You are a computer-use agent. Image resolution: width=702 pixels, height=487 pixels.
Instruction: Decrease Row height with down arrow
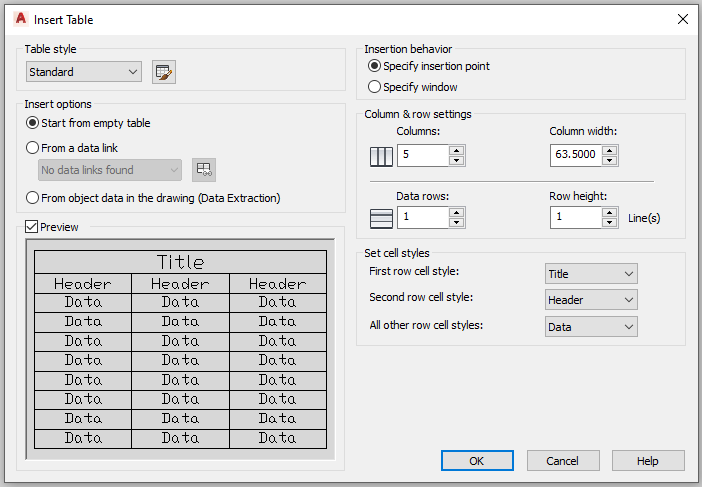click(610, 223)
